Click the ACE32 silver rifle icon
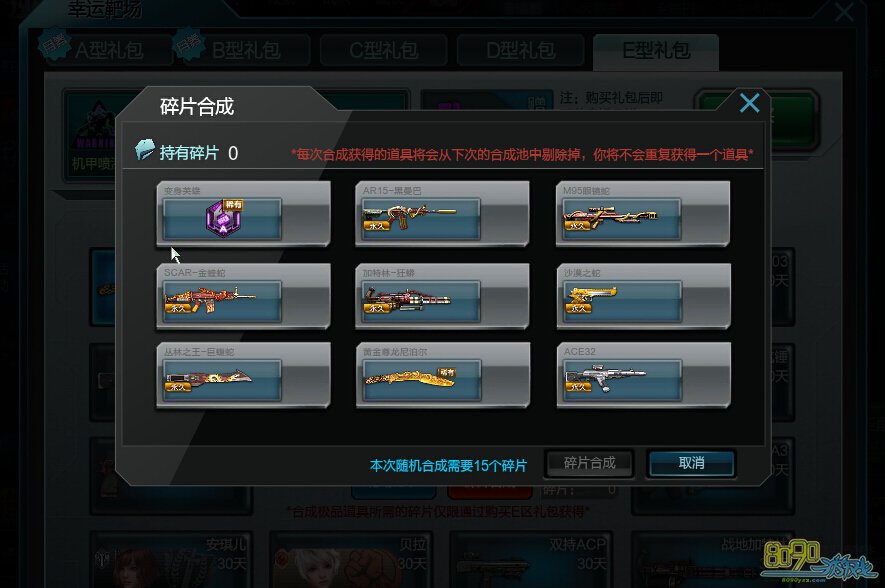Image resolution: width=885 pixels, height=588 pixels. pyautogui.click(x=605, y=378)
